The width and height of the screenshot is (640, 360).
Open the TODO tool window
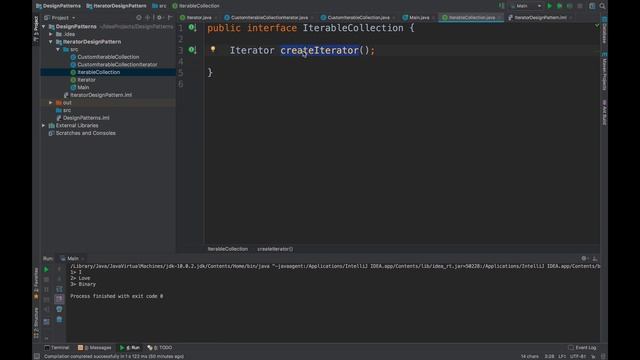coord(160,348)
